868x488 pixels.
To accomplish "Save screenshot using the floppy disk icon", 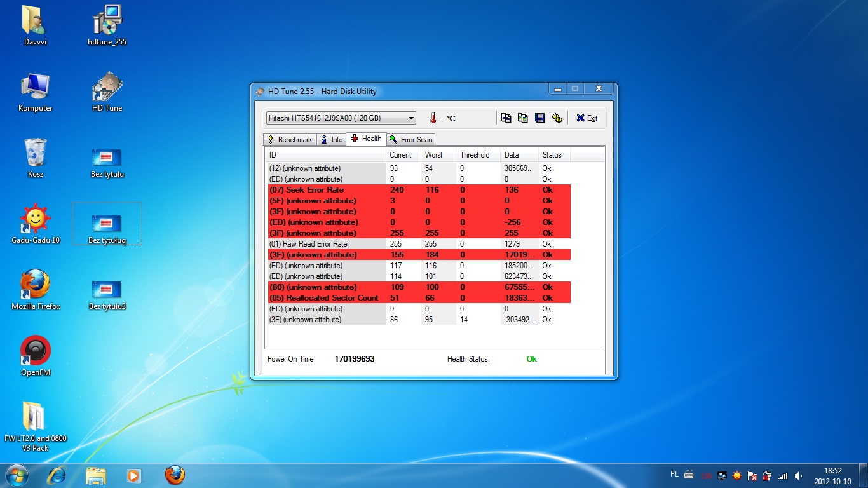I will [x=540, y=118].
